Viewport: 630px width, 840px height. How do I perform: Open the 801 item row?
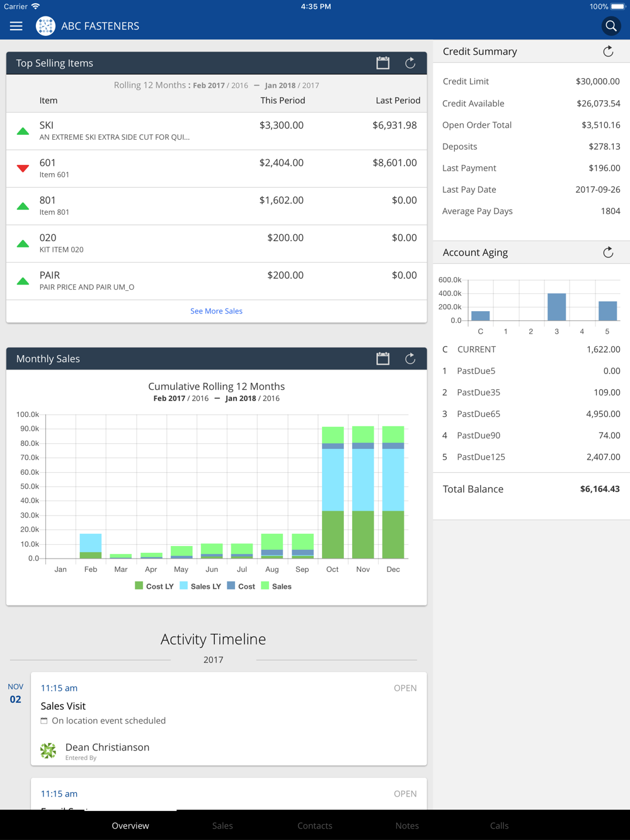coord(216,206)
